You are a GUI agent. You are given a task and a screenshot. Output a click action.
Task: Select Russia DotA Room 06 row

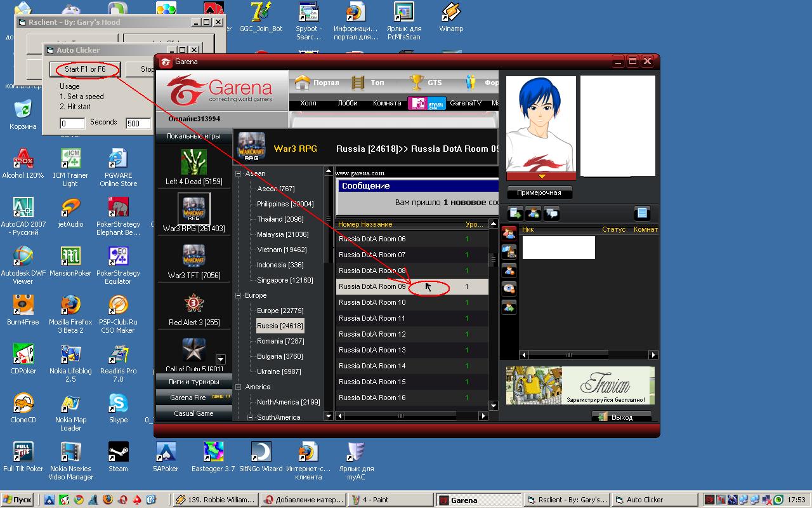tap(412, 239)
